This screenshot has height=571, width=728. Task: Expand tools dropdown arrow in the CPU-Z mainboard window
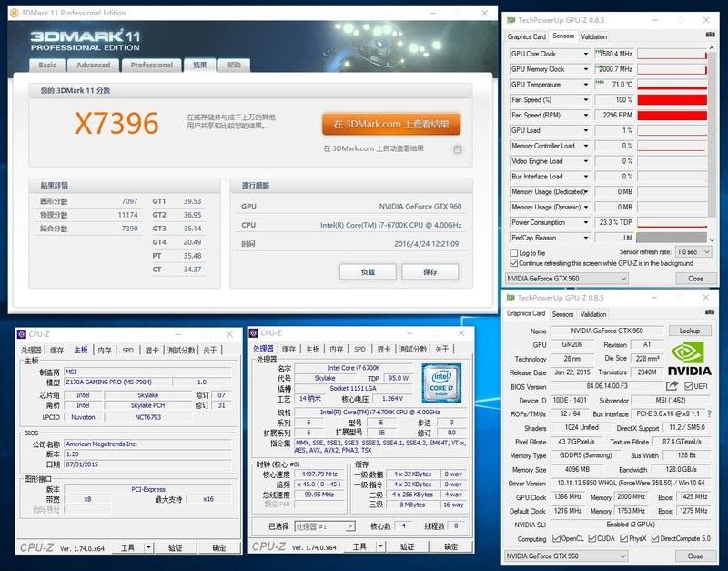pos(148,547)
